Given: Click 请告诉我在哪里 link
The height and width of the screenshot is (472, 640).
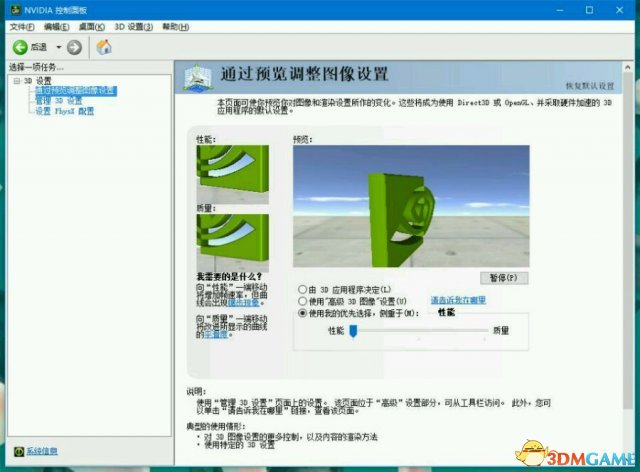Looking at the screenshot, I should [458, 301].
